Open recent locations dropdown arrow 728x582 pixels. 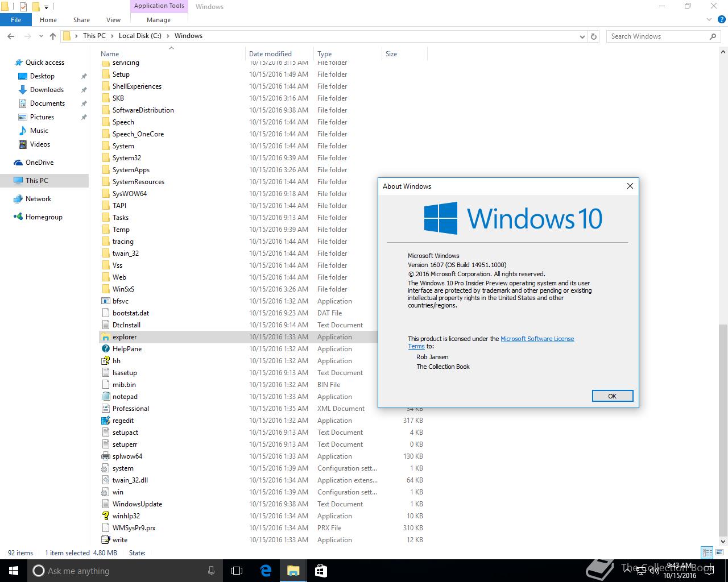41,36
